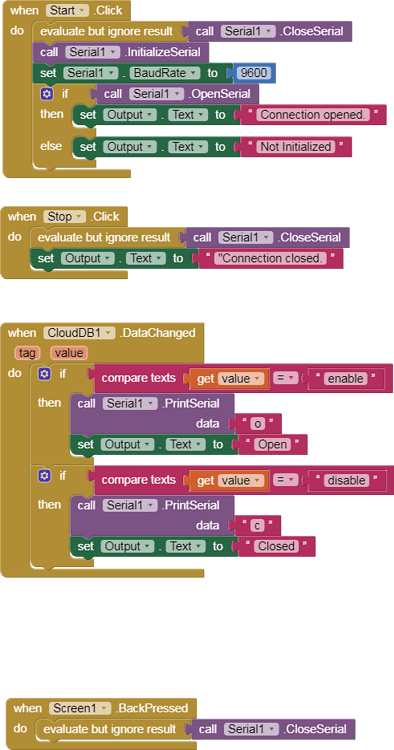394x750 pixels.
Task: Open the Stop component dropdown
Action: [x=64, y=217]
